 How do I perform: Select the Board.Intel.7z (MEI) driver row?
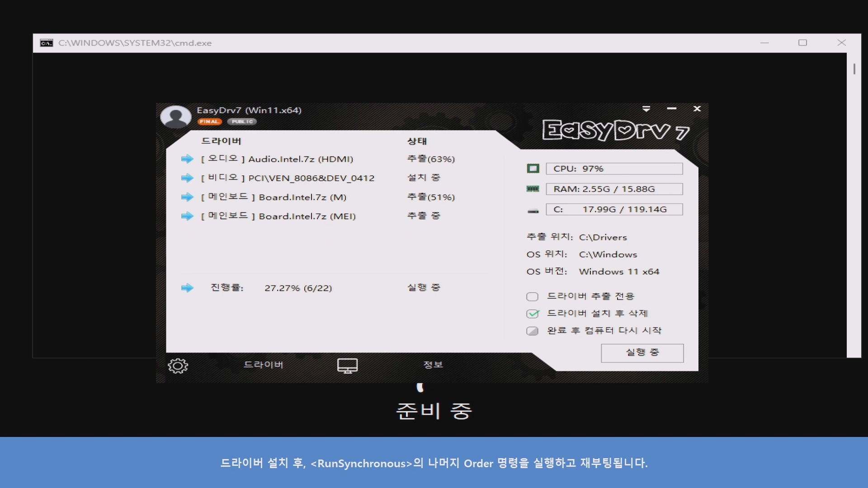[x=307, y=216]
